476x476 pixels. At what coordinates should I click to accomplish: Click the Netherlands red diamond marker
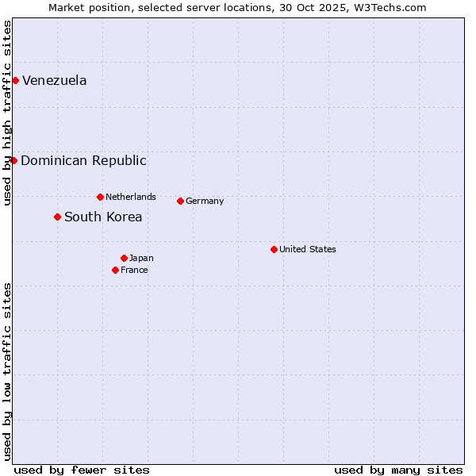pos(100,197)
